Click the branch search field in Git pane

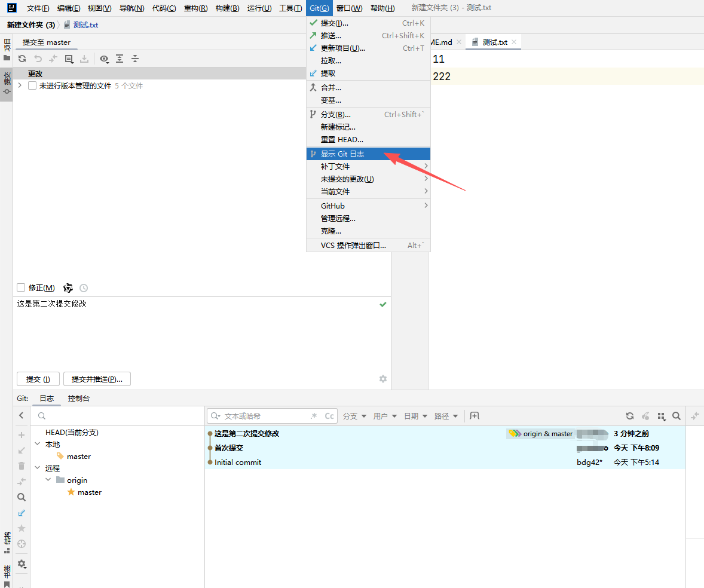(x=118, y=416)
